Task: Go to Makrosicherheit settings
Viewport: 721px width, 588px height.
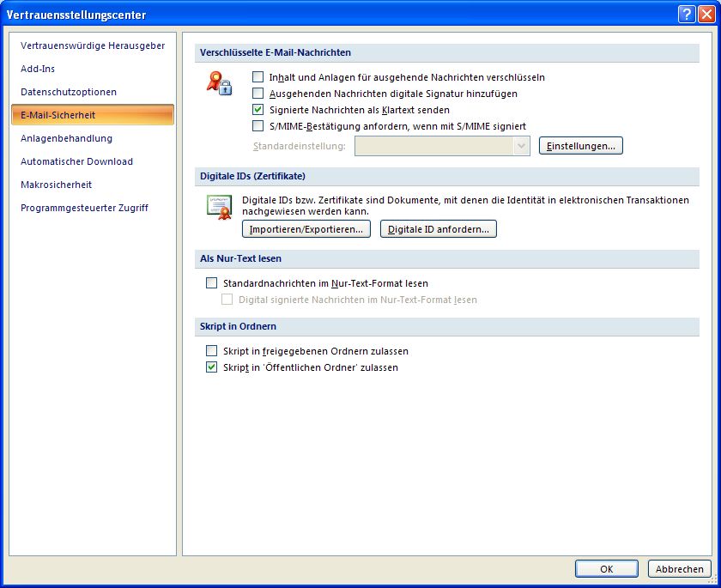Action: [x=57, y=185]
